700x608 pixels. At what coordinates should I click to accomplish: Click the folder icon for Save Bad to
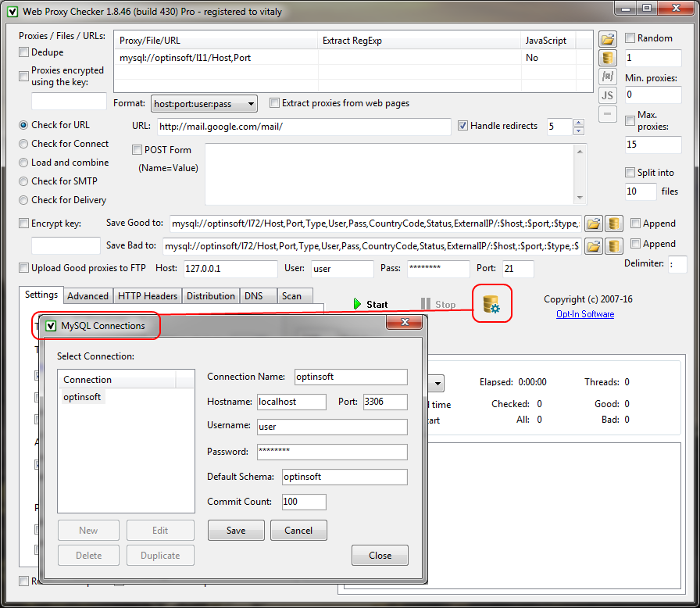(x=594, y=246)
